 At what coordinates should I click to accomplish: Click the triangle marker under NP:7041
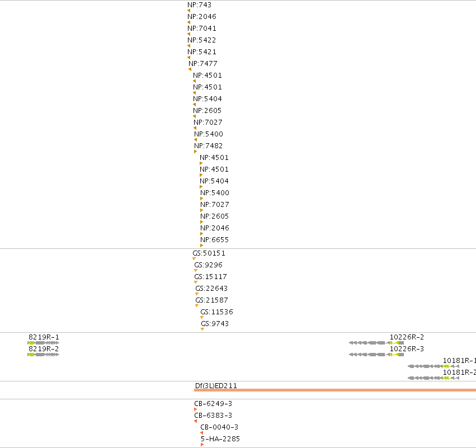189,34
